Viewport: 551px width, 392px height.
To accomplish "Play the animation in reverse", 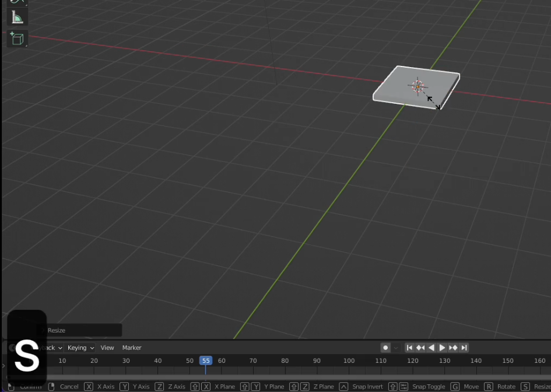I will [431, 348].
